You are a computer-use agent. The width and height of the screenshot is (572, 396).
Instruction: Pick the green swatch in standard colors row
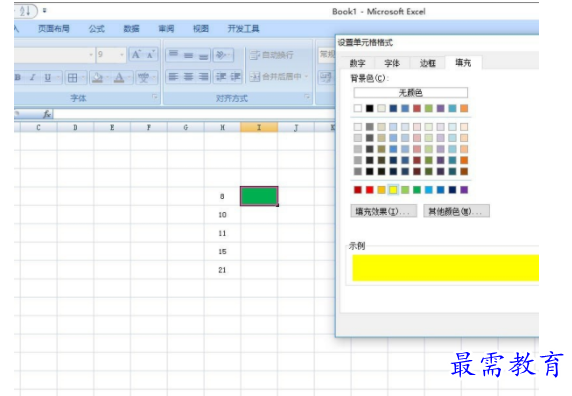pyautogui.click(x=417, y=190)
